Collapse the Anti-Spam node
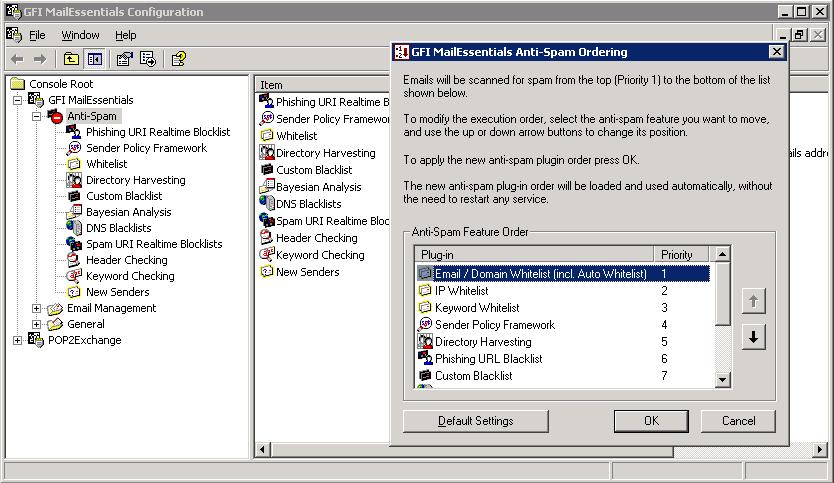The width and height of the screenshot is (834, 483). pos(36,116)
